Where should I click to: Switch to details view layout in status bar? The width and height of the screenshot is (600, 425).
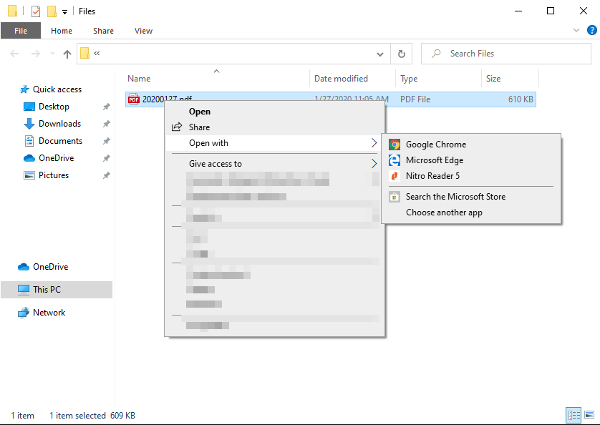[x=574, y=415]
